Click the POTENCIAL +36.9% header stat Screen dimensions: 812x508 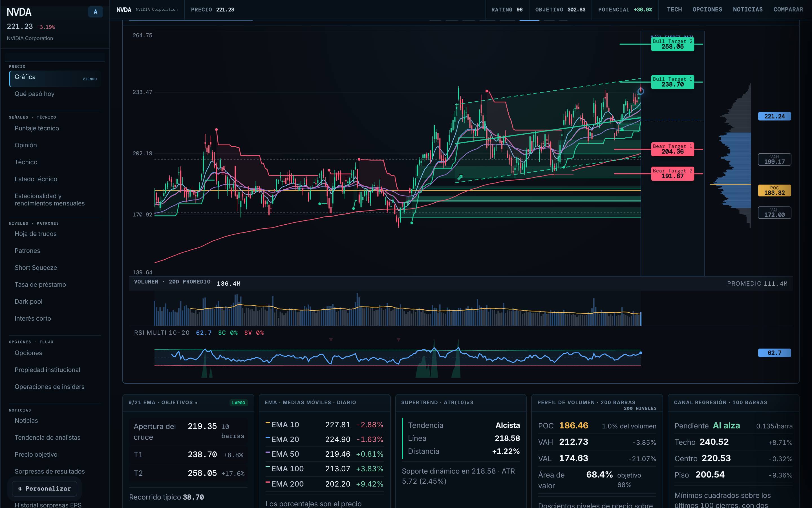tap(625, 10)
